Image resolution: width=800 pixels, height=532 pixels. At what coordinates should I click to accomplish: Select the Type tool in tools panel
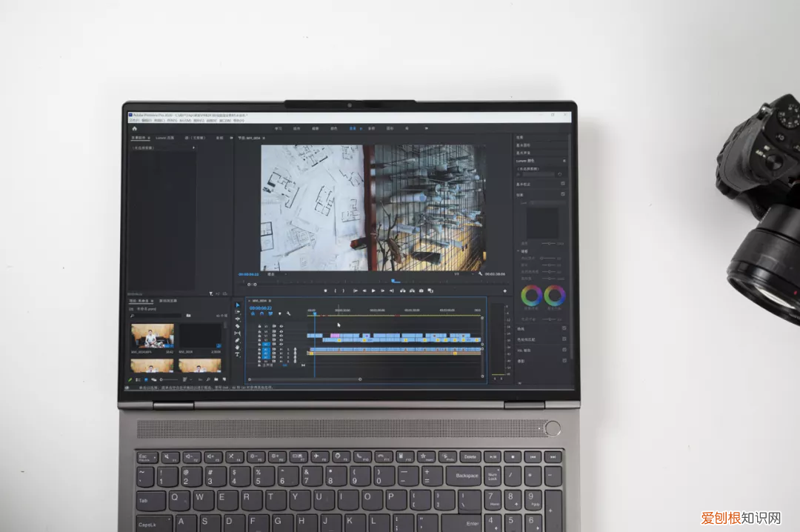(238, 354)
